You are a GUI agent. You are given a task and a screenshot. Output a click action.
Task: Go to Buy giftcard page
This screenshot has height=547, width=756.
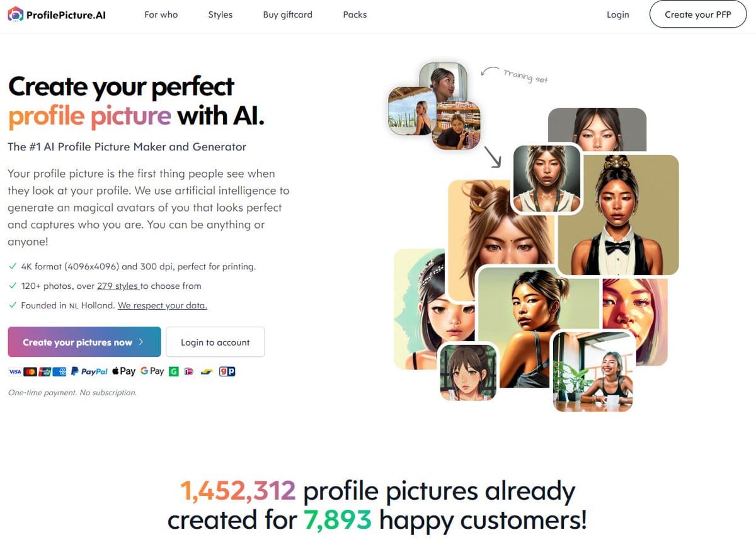(x=288, y=14)
